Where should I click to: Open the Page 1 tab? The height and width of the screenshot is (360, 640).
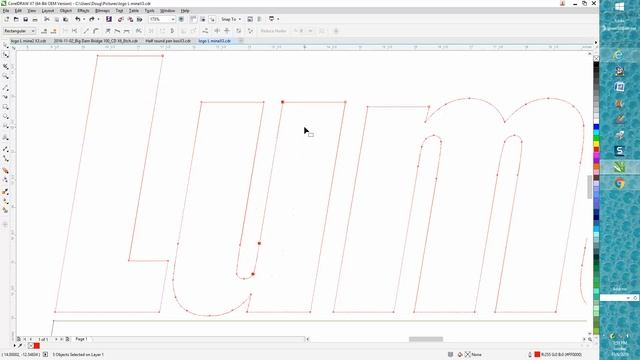coord(81,339)
